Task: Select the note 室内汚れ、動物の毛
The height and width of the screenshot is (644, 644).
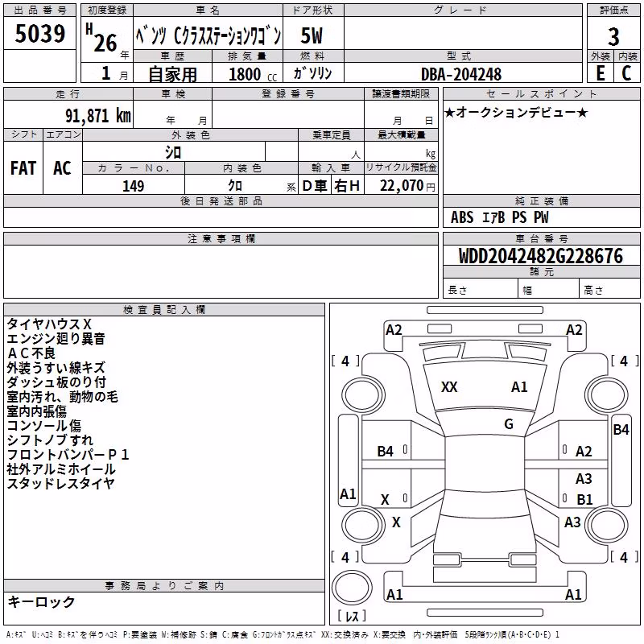Action: coord(62,397)
